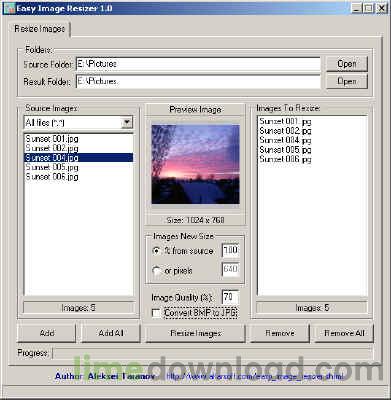391x400 pixels.
Task: Click the Remove All button
Action: coord(344,333)
